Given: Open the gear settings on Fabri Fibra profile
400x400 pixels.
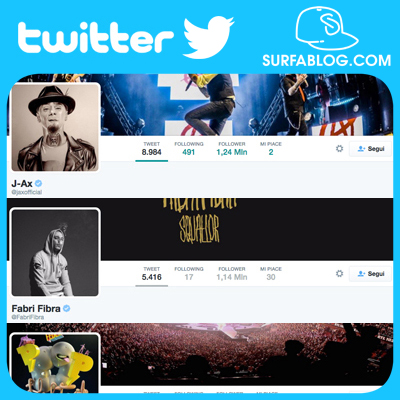Looking at the screenshot, I should point(339,274).
